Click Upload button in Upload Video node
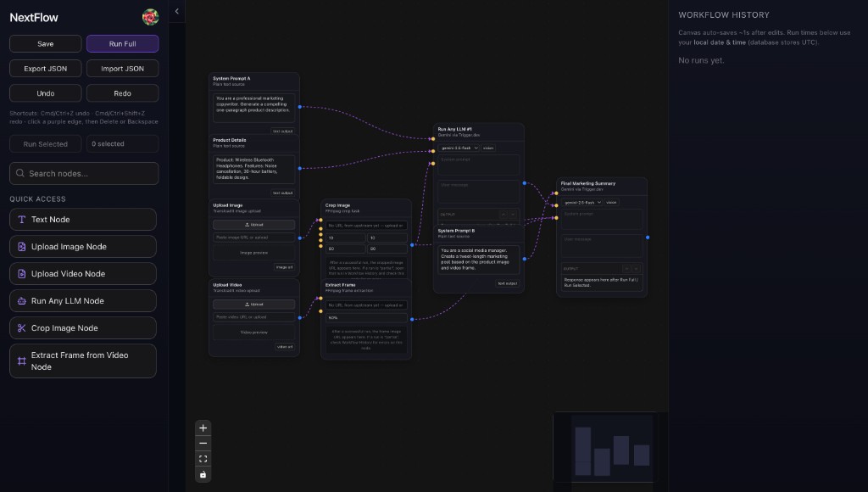Screen dimensions: 868x492 click(254, 305)
